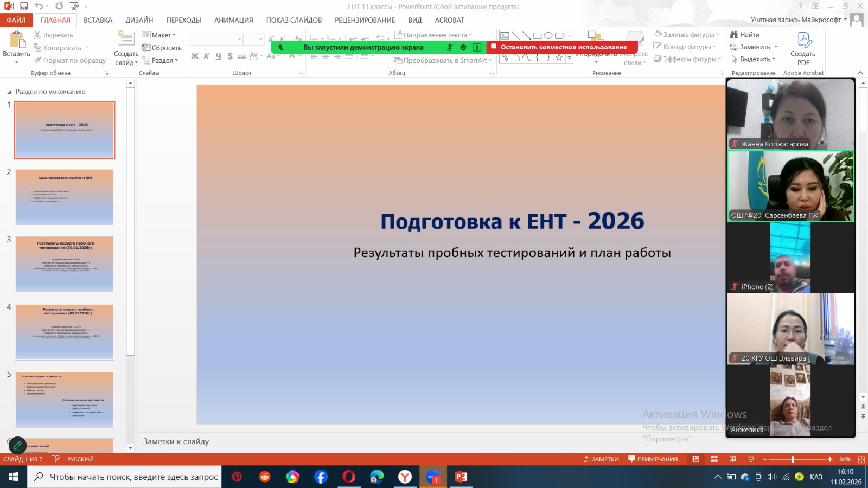Expand the Выделить selection dropdown

[x=754, y=59]
